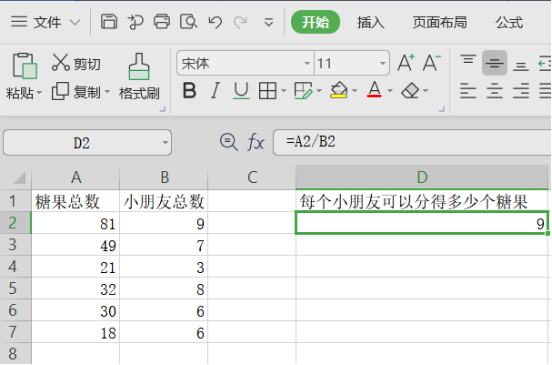Open font settings dialog launcher
The height and width of the screenshot is (365, 552).
[x=442, y=109]
